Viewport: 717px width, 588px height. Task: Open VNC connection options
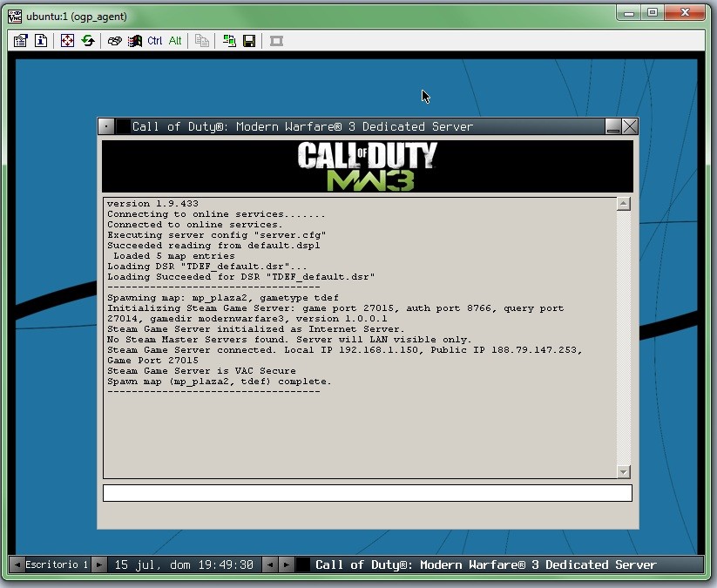point(20,41)
